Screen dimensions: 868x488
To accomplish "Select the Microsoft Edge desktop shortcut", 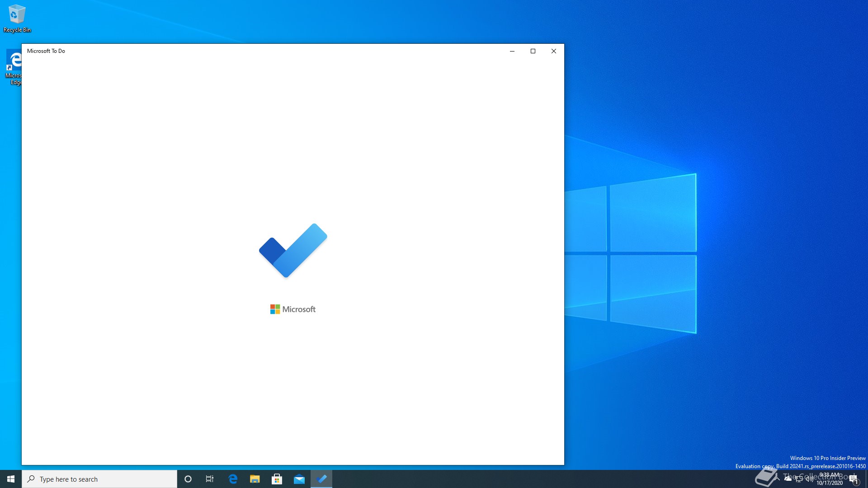I will coord(14,67).
